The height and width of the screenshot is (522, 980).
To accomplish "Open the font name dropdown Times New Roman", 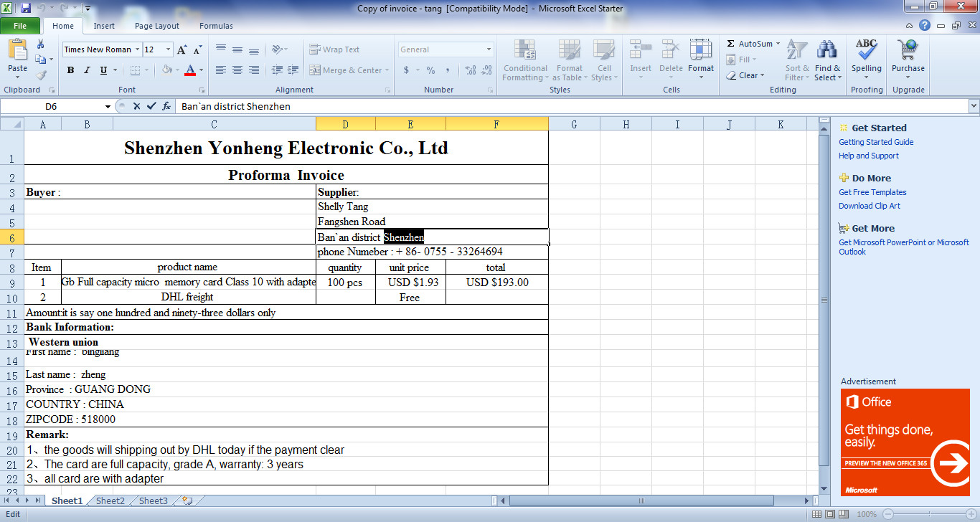I will click(x=136, y=49).
